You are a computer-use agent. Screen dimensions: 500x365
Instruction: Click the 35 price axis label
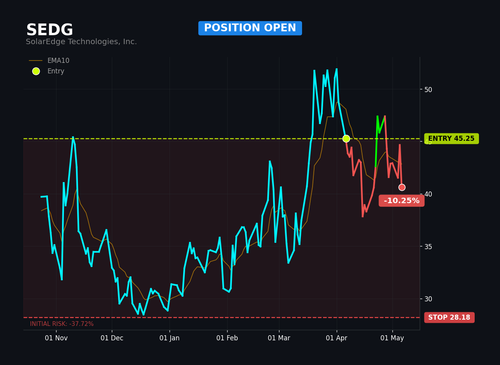tap(428, 247)
